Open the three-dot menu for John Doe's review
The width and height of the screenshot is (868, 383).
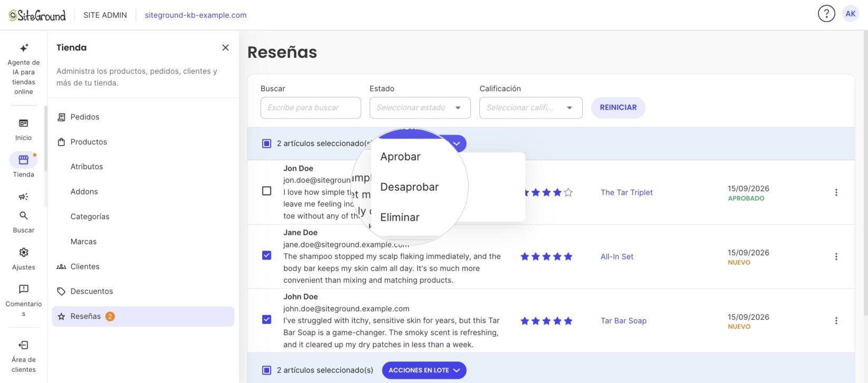836,320
